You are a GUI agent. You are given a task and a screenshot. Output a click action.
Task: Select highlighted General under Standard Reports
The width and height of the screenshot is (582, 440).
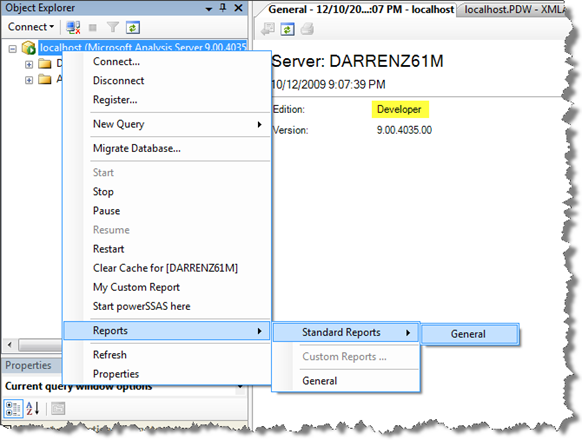pos(470,334)
